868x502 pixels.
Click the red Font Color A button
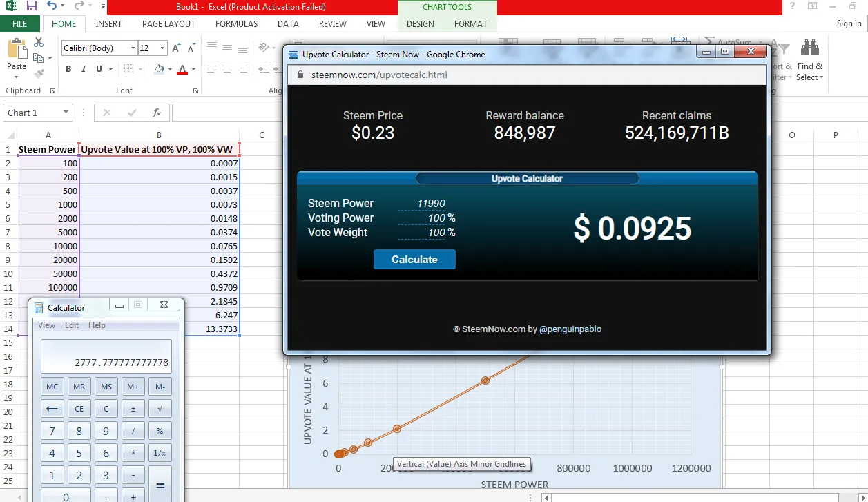tap(182, 69)
